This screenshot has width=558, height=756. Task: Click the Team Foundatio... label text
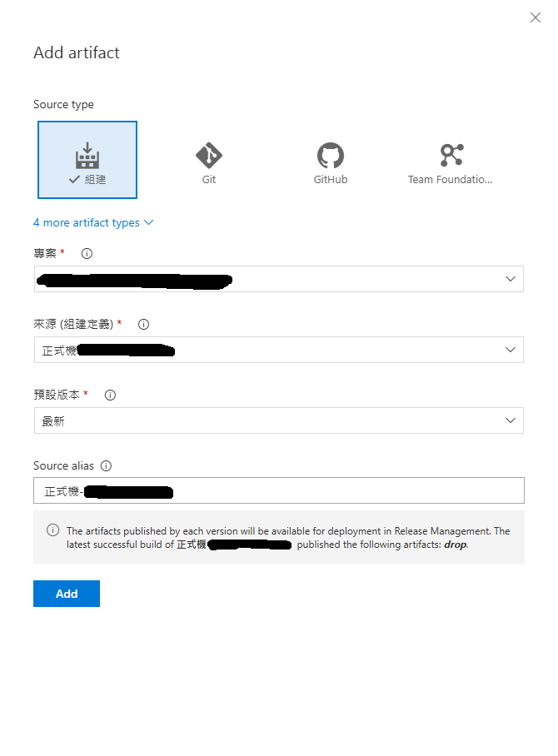(450, 179)
